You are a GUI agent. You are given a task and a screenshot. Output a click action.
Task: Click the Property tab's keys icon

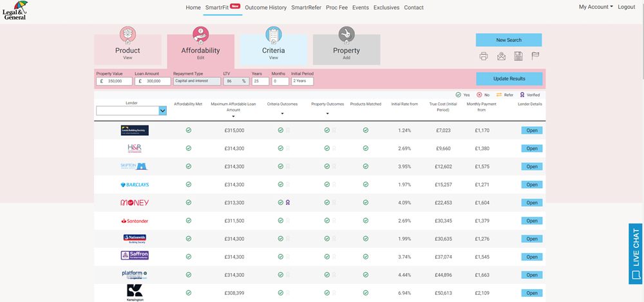pyautogui.click(x=346, y=35)
